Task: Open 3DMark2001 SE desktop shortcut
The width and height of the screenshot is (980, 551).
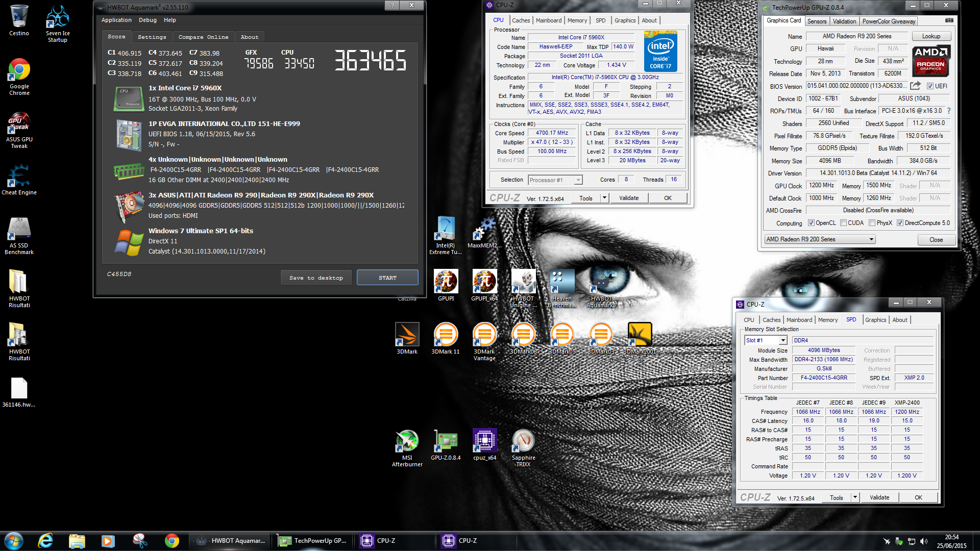Action: pyautogui.click(x=640, y=341)
